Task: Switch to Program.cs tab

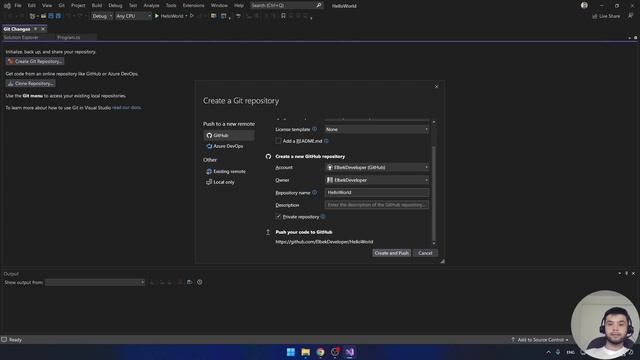Action: coord(69,37)
